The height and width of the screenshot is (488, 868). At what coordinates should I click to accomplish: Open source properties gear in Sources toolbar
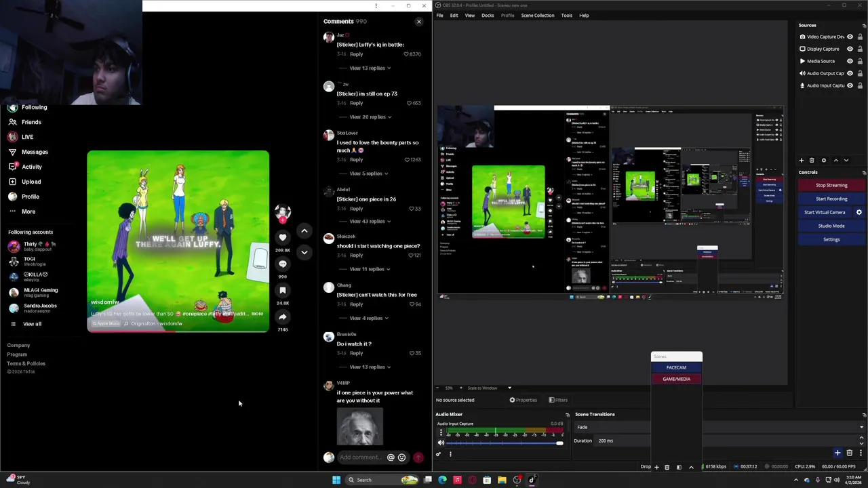[824, 161]
